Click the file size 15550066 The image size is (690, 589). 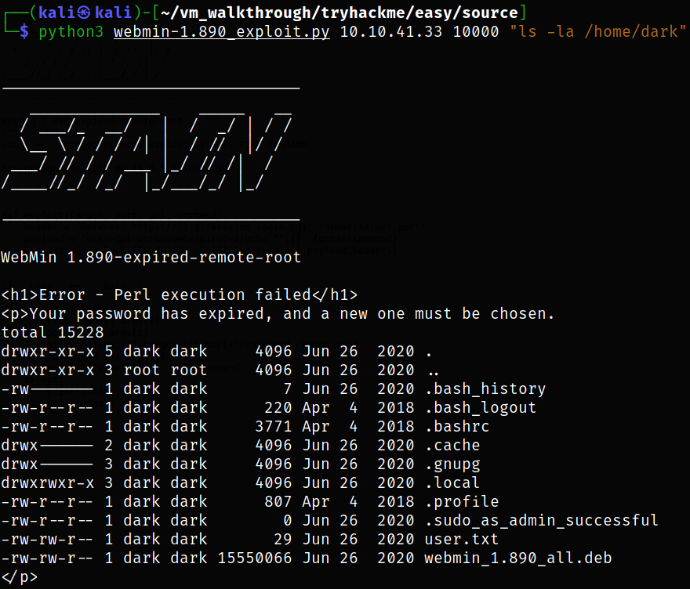pos(255,558)
